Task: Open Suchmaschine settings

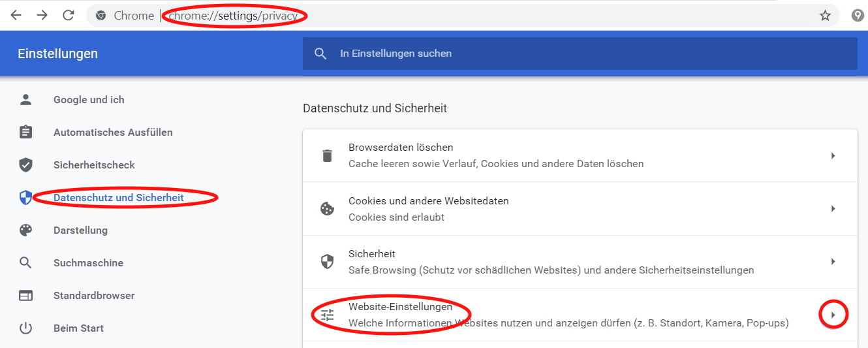Action: 88,263
